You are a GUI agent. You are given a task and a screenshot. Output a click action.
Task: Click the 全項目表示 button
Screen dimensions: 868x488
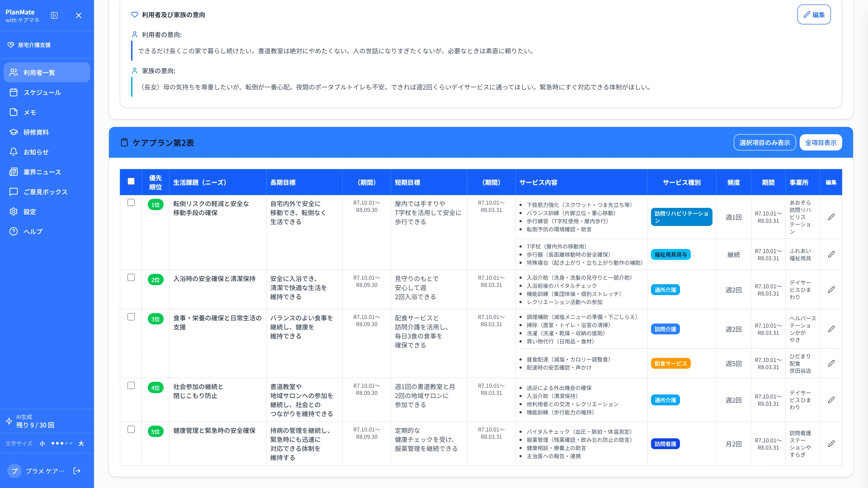point(821,143)
